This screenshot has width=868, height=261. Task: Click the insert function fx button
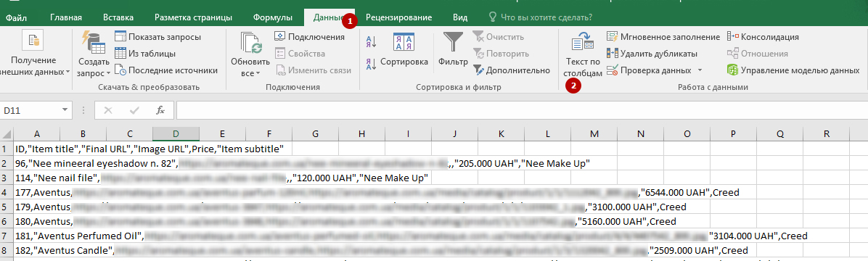(160, 110)
